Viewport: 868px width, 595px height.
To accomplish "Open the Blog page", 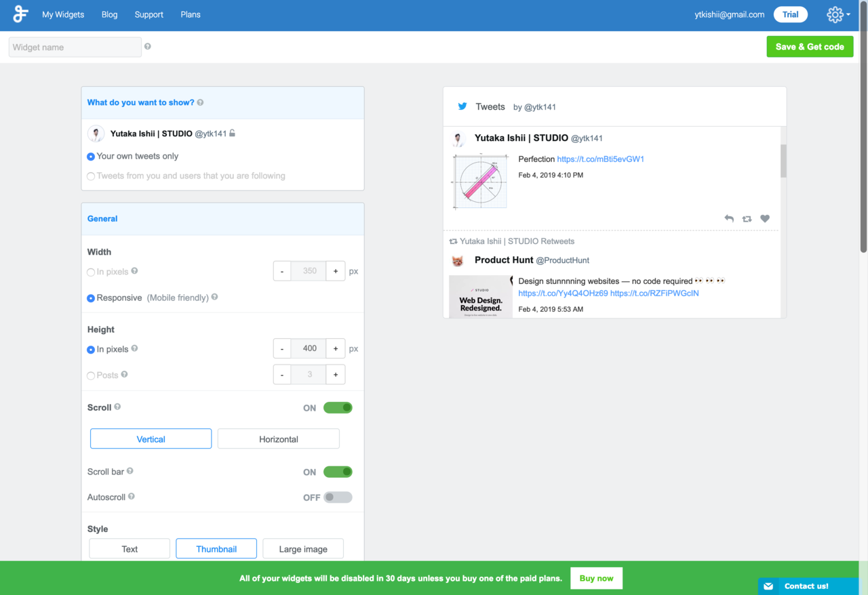I will click(x=109, y=14).
